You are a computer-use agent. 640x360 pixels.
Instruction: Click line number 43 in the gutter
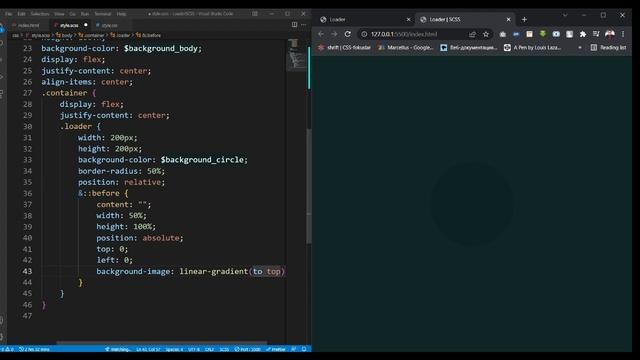27,271
